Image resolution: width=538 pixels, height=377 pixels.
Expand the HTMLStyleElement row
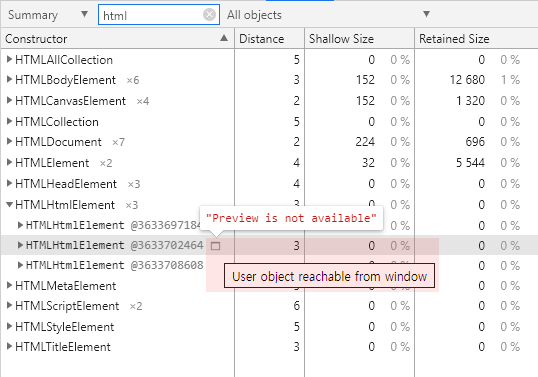pyautogui.click(x=10, y=326)
